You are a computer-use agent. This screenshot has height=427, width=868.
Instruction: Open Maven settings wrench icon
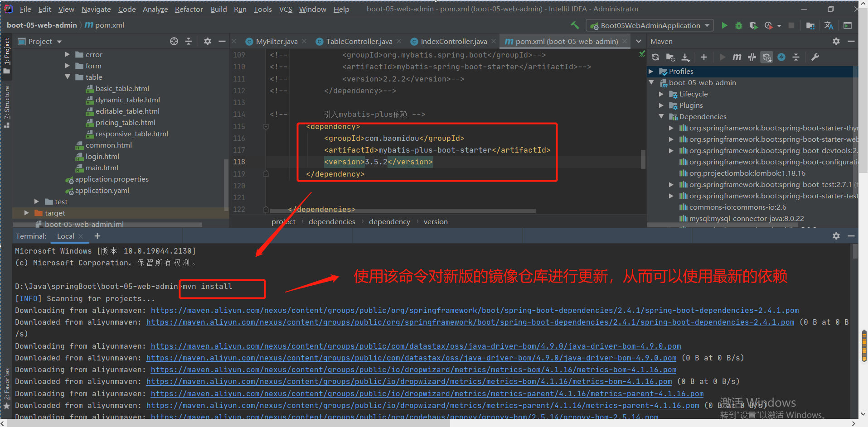[x=815, y=57]
